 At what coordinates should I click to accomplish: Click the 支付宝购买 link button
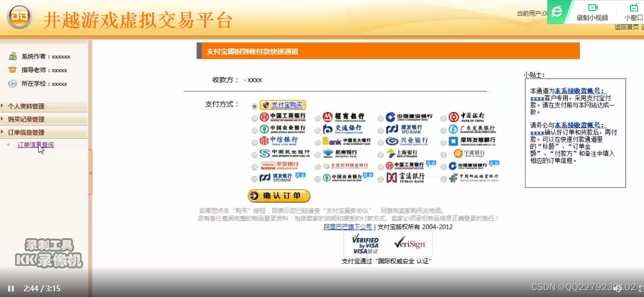pos(283,105)
